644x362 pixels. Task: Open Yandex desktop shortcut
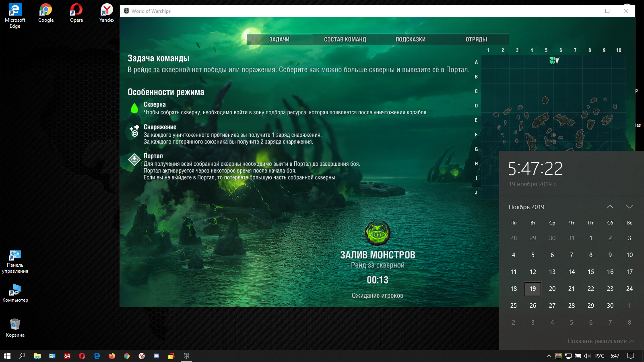pos(107,13)
